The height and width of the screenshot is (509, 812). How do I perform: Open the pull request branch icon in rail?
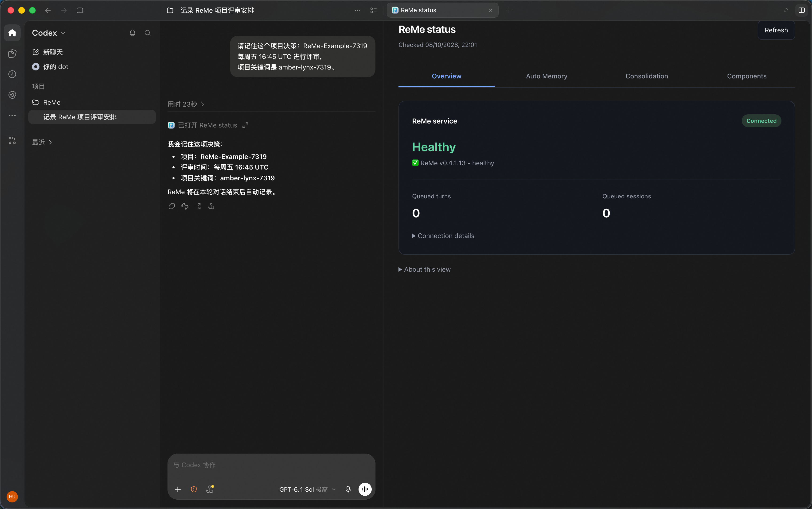(x=12, y=140)
